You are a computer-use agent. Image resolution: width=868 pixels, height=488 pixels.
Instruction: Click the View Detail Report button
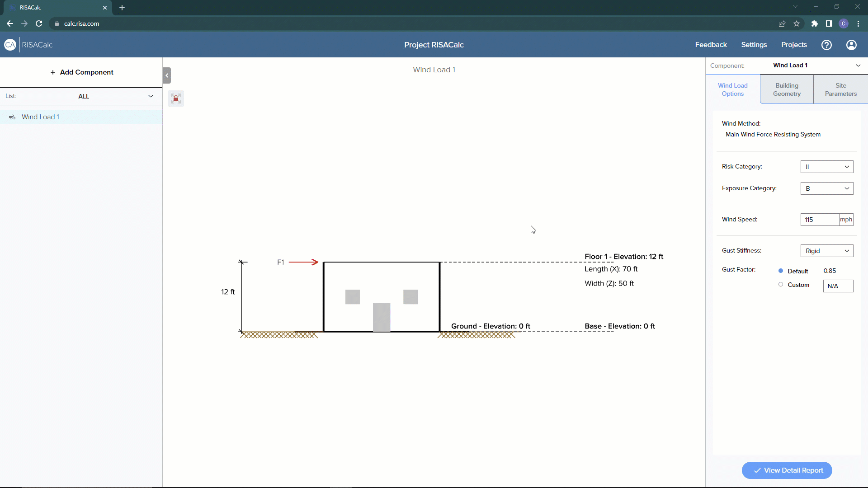coord(787,470)
